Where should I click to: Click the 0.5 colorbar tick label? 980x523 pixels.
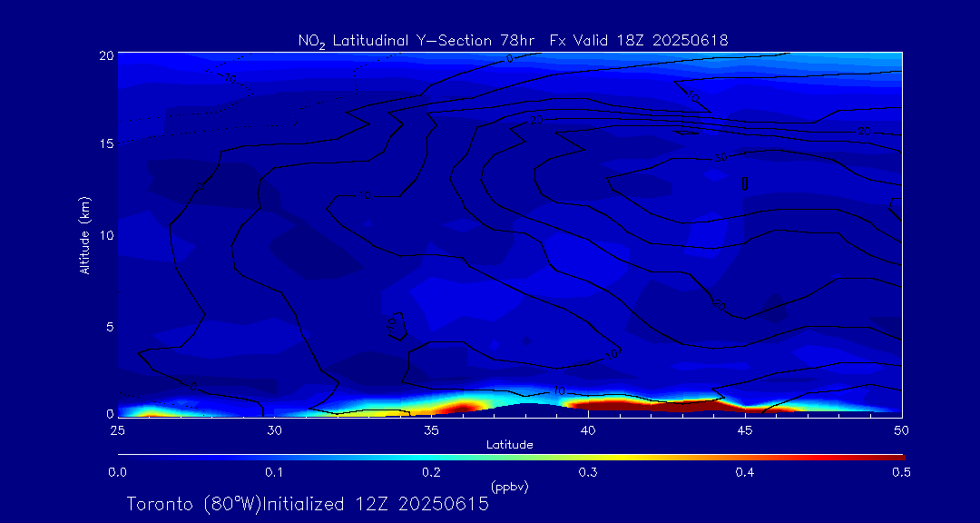pos(901,473)
